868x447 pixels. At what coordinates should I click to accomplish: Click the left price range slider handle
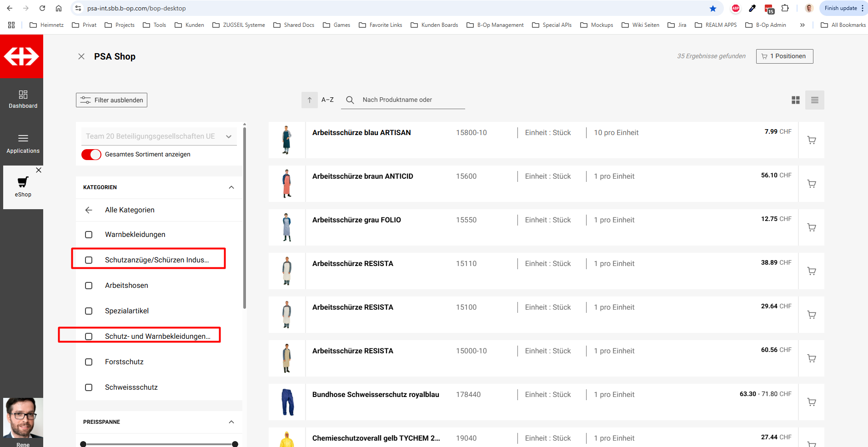[83, 444]
